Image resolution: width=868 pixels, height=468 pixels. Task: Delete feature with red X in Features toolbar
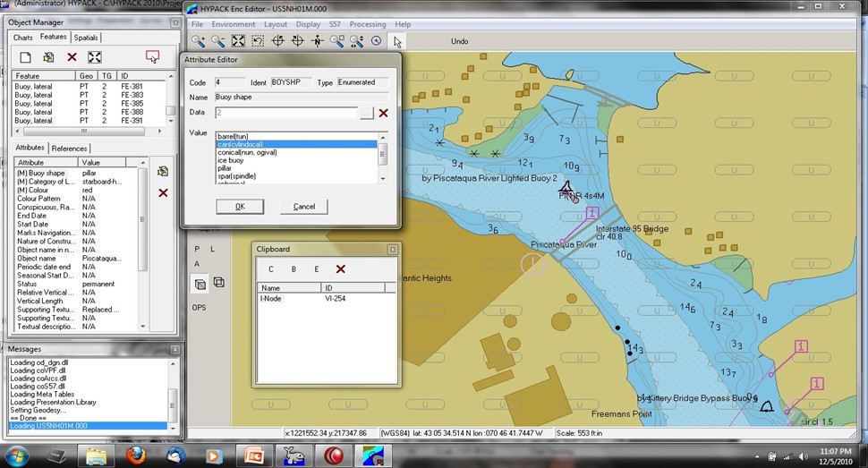click(72, 57)
